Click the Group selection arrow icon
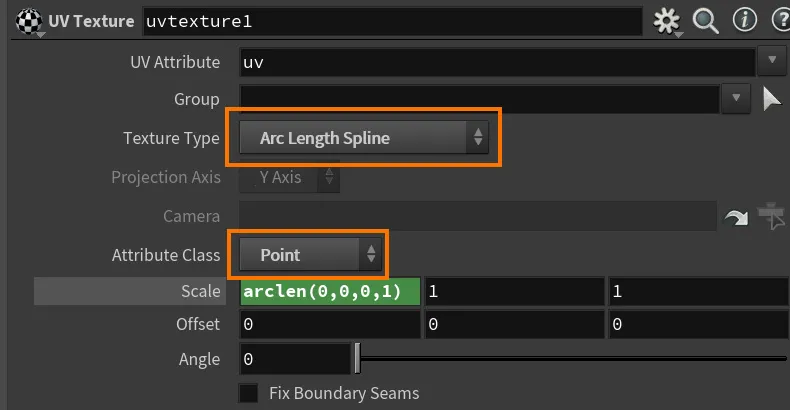Viewport: 790px width, 410px height. pos(771,99)
